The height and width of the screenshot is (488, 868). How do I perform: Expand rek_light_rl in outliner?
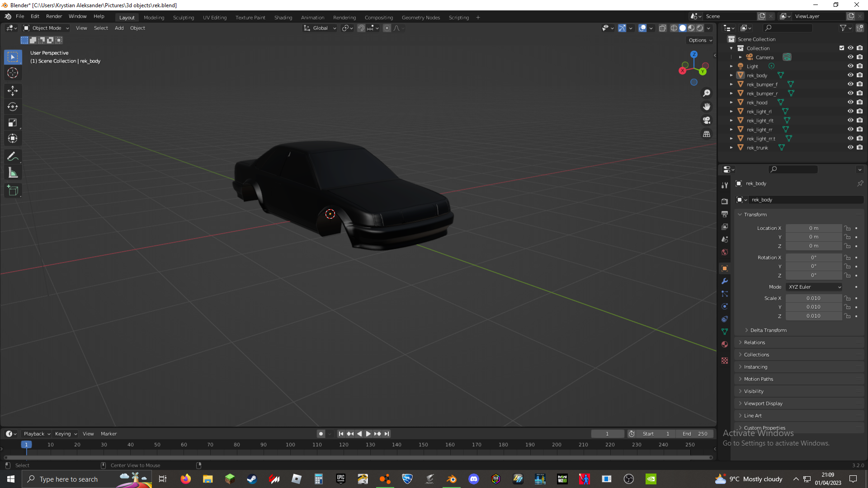click(x=731, y=111)
